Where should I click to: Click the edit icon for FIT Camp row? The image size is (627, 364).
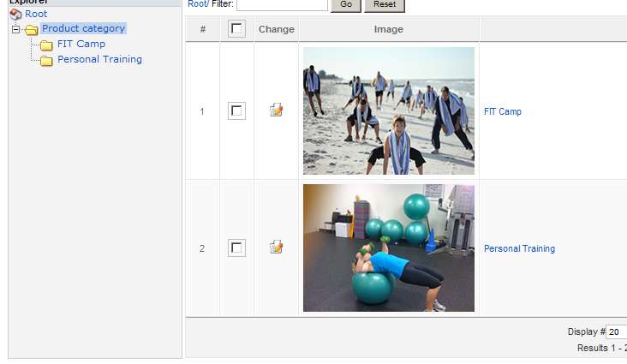point(277,110)
